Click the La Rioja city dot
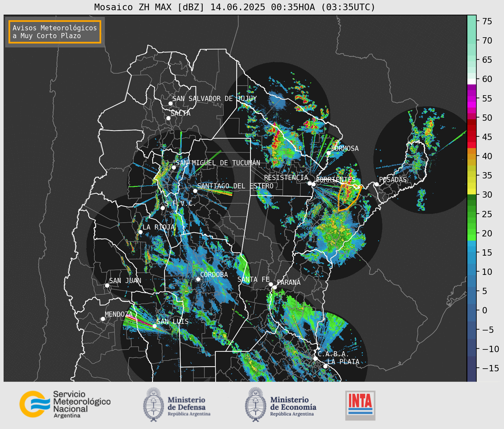 [140, 232]
